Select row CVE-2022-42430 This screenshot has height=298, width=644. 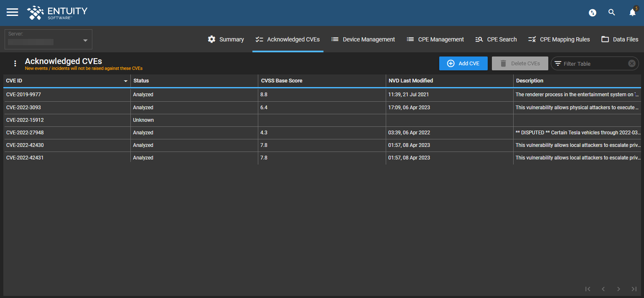click(322, 145)
